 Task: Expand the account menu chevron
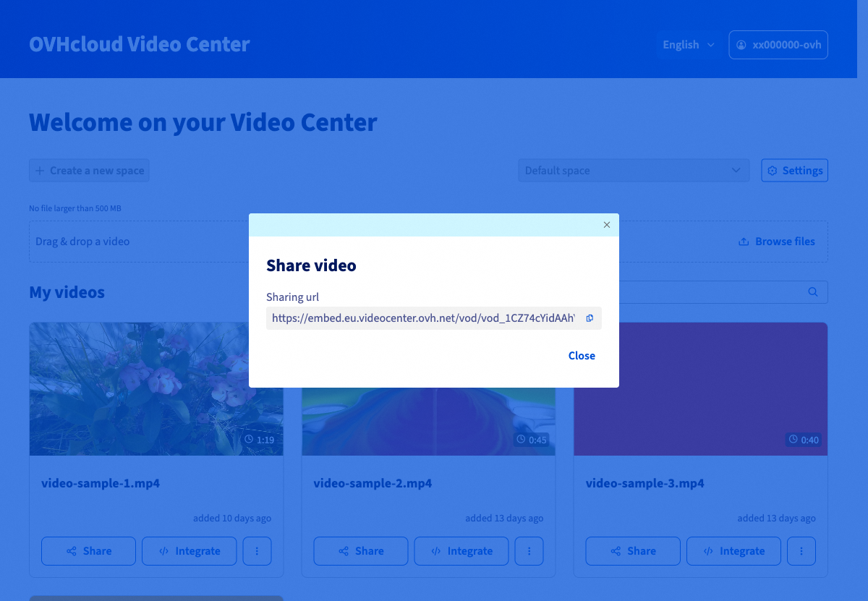click(x=711, y=45)
